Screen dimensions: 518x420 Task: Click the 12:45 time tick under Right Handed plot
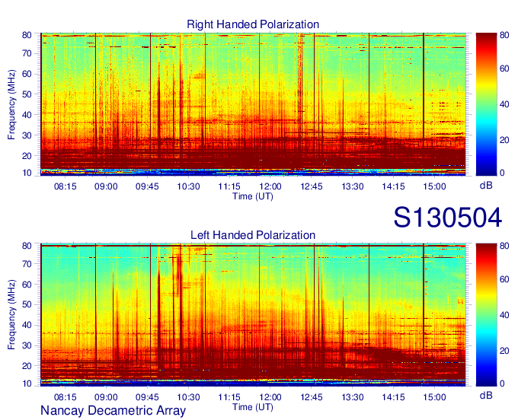click(x=312, y=186)
